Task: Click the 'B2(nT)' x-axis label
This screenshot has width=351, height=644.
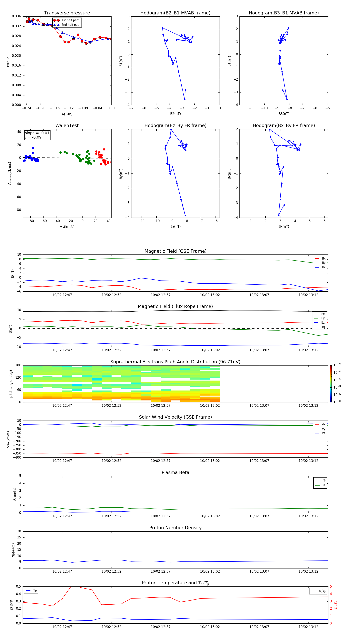Action: [175, 114]
